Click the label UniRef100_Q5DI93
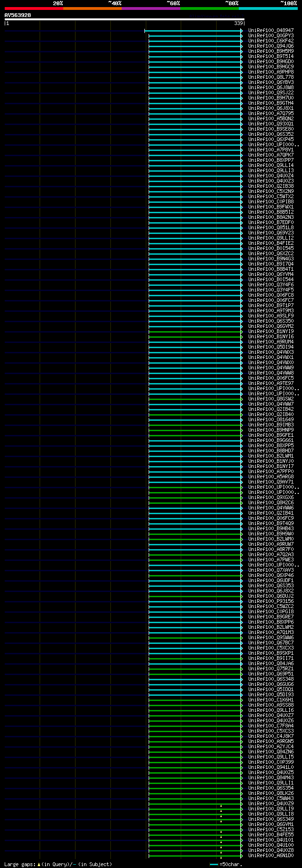This screenshot has width=302, height=868. 271,694
